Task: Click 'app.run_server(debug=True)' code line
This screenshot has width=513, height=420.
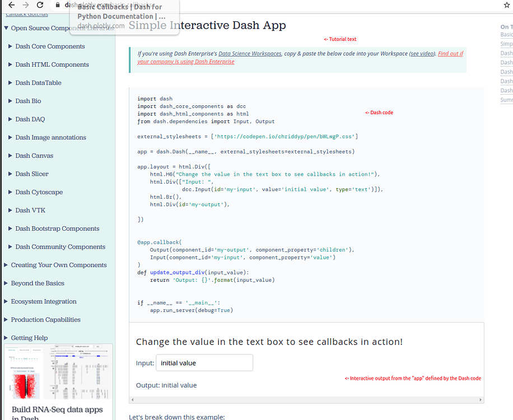Action: click(192, 310)
